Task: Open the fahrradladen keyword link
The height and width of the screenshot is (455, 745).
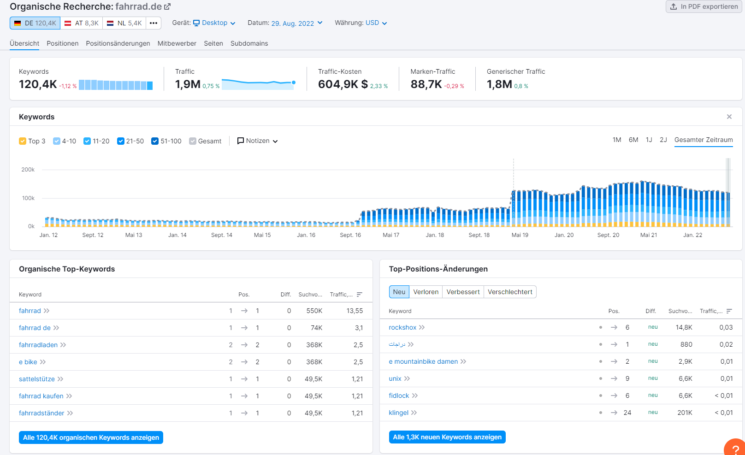Action: click(x=38, y=345)
